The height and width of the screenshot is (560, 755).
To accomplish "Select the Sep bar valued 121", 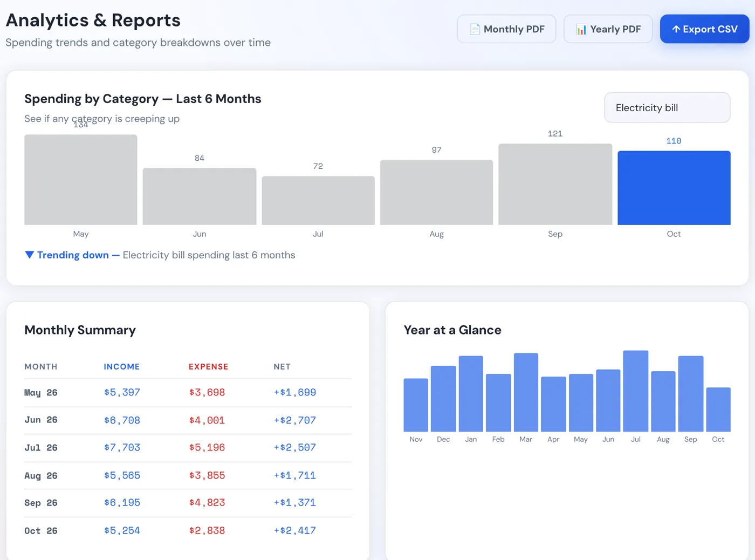I will click(x=555, y=185).
